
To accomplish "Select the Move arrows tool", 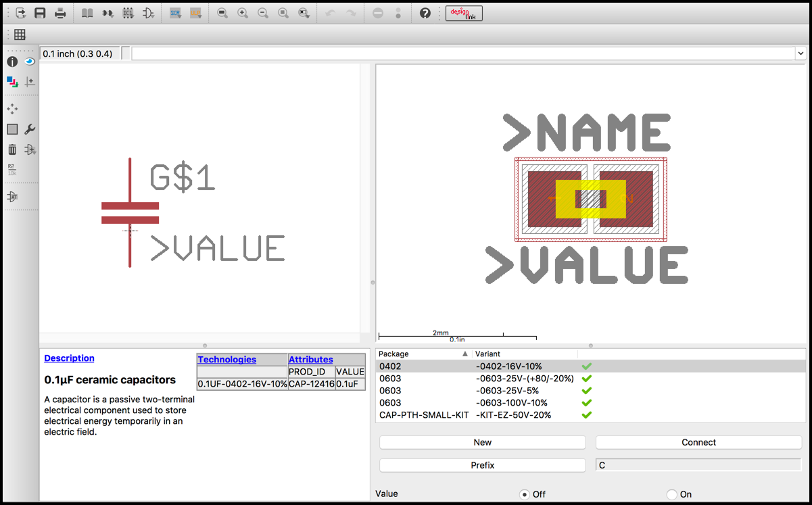I will [12, 109].
